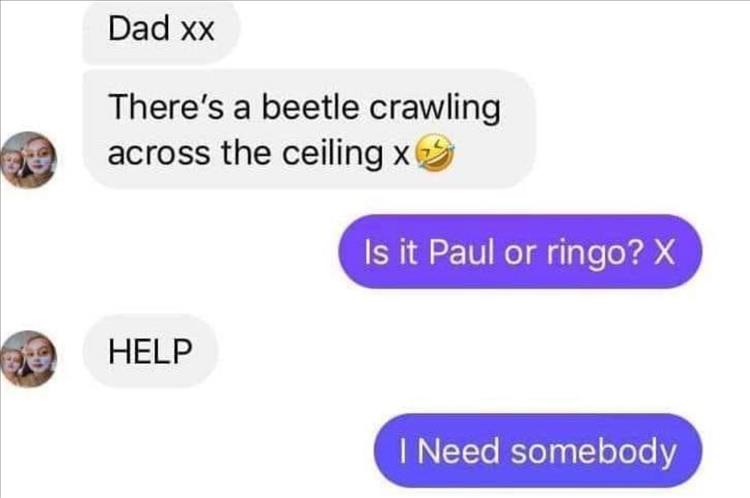Click the word 'crawling' in the grey message

[435, 109]
